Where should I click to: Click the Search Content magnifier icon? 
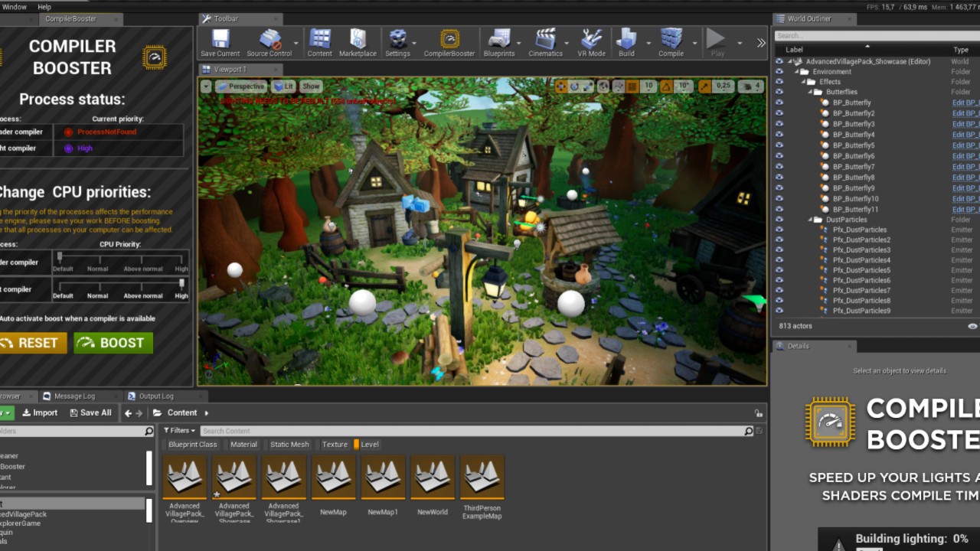[x=749, y=432]
